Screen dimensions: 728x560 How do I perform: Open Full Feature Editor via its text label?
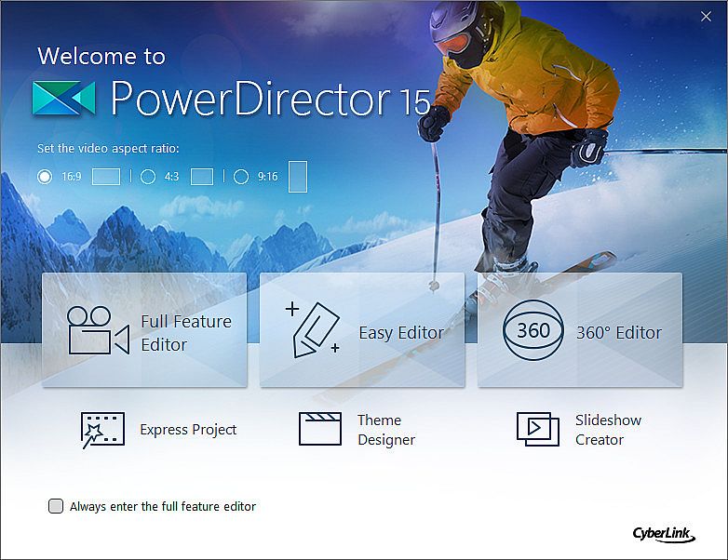pyautogui.click(x=186, y=332)
